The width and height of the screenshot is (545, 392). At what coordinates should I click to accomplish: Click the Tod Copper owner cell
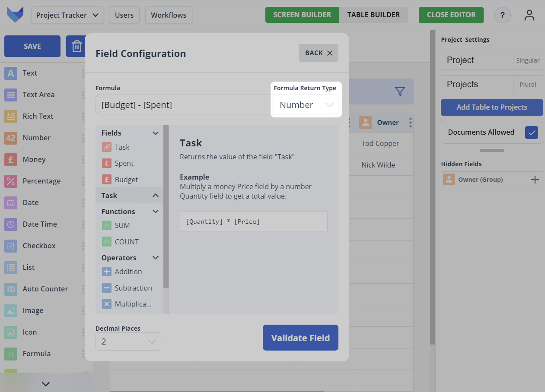click(384, 143)
